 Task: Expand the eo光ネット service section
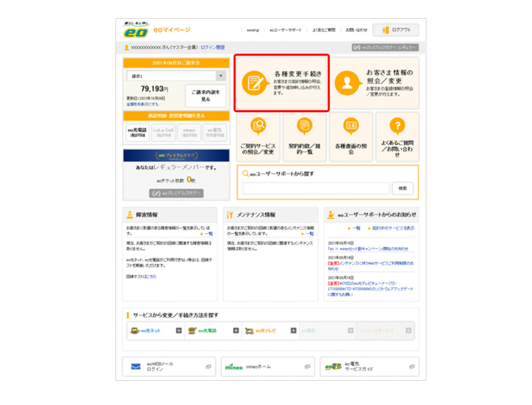(178, 331)
